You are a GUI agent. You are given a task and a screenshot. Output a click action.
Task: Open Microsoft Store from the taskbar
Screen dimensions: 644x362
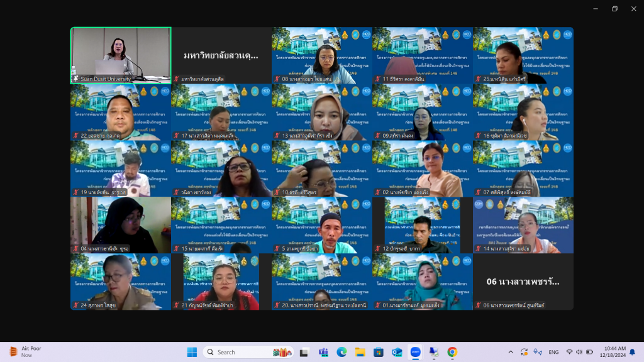[x=379, y=352]
